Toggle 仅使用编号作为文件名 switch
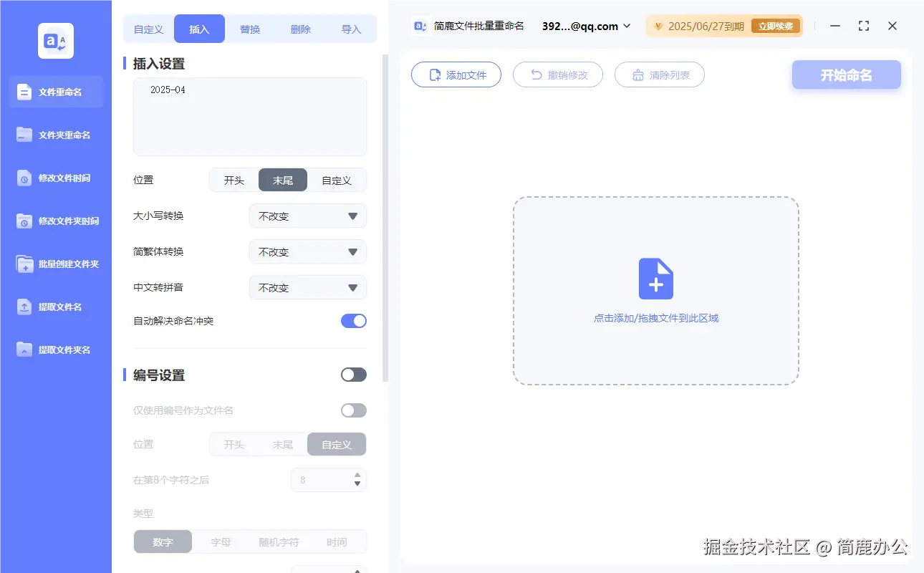 tap(354, 410)
